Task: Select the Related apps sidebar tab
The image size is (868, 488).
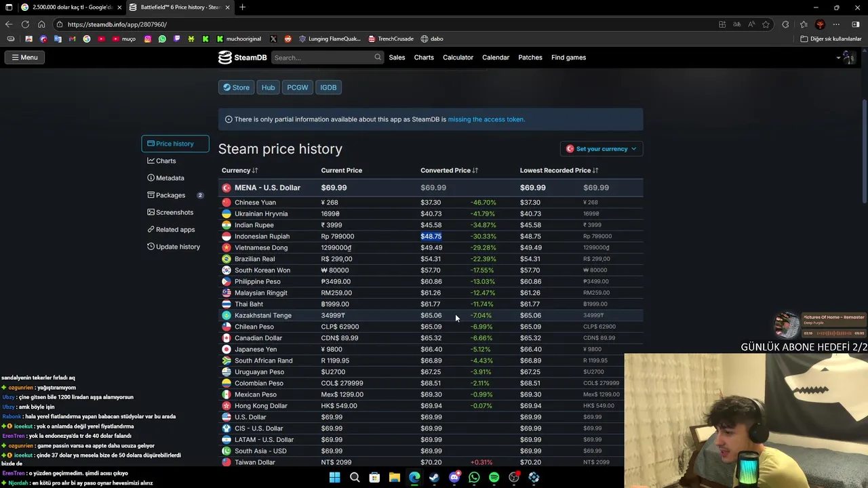Action: click(x=171, y=230)
